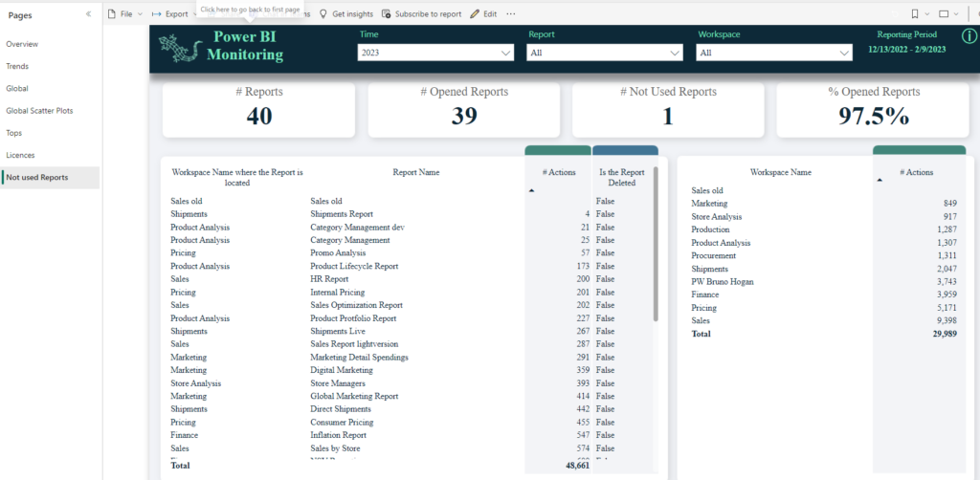This screenshot has height=480, width=980.
Task: Sort by # Actions in workspace table
Action: 916,173
